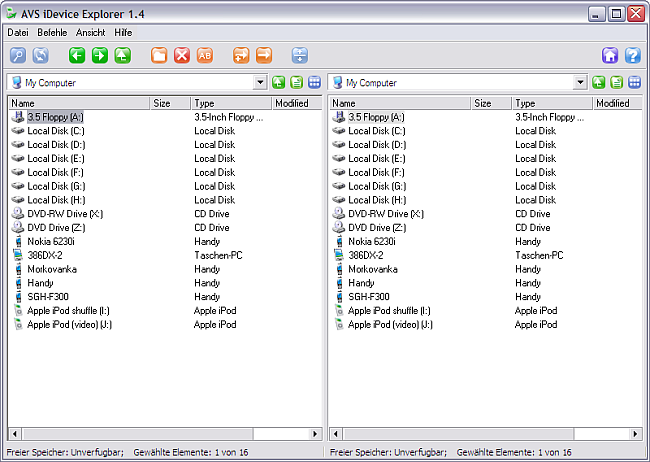Click right panel horizontal scrollbar left arrow
The width and height of the screenshot is (650, 462).
tap(335, 434)
